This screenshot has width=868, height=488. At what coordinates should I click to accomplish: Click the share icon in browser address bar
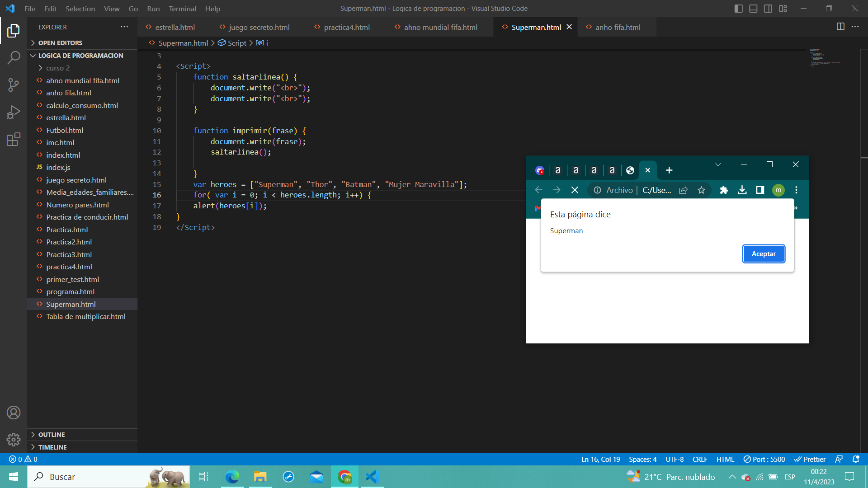684,190
